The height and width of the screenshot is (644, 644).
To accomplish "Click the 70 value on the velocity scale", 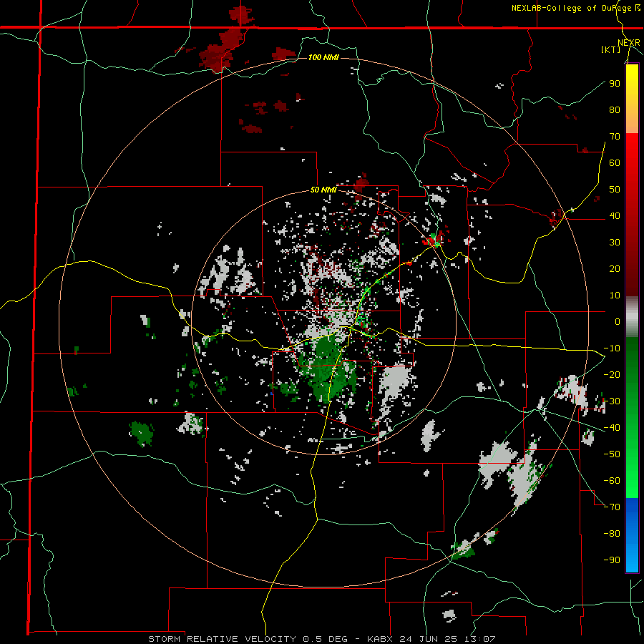I will 615,137.
